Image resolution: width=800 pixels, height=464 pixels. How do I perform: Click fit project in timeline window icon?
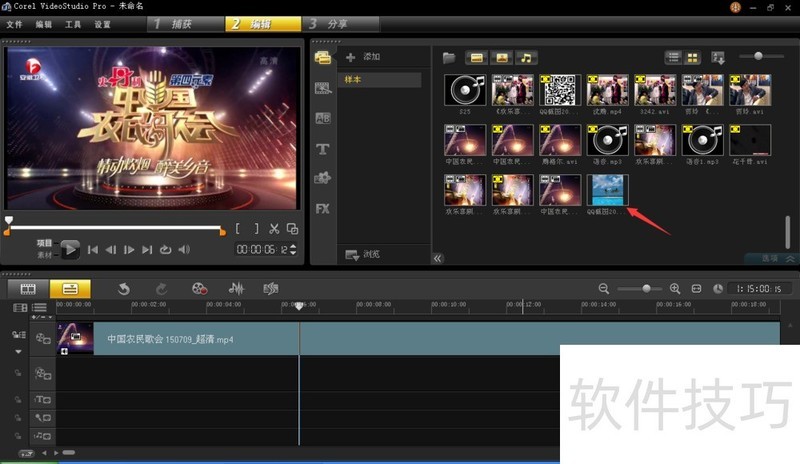click(x=697, y=288)
